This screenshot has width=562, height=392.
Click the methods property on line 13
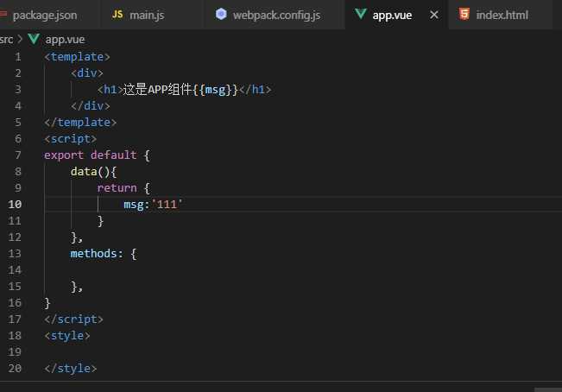click(93, 254)
